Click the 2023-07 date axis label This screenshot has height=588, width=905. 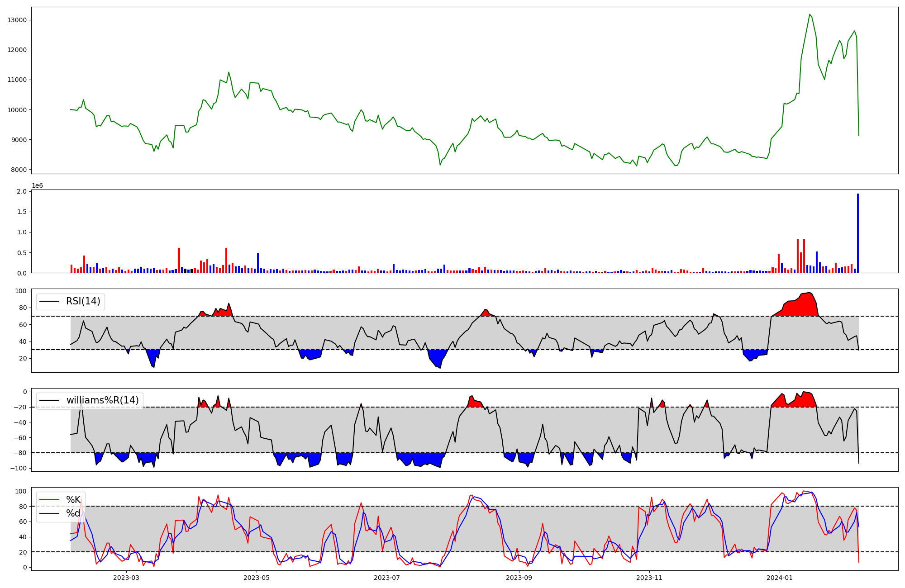tap(387, 578)
